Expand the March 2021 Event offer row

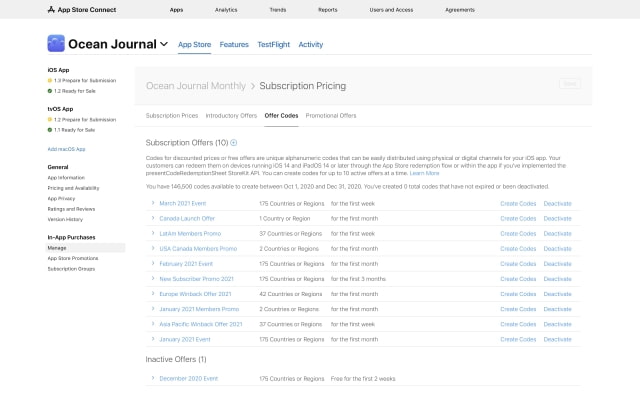coord(153,204)
